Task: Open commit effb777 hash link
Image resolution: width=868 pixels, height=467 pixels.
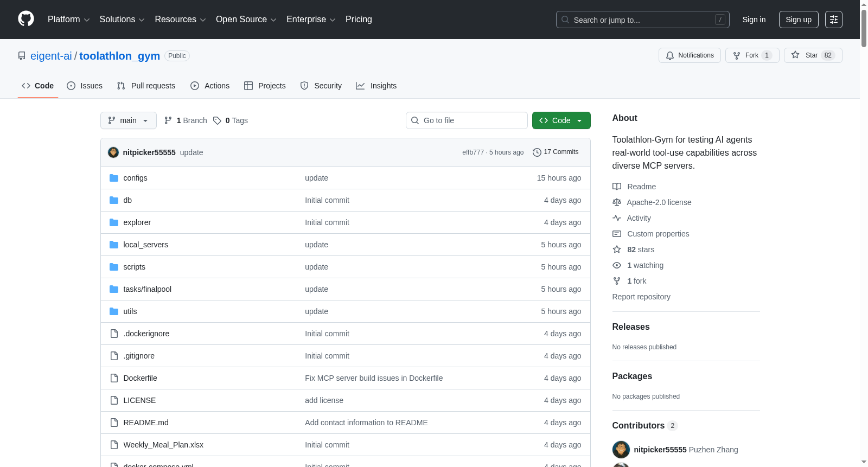Action: 473,152
